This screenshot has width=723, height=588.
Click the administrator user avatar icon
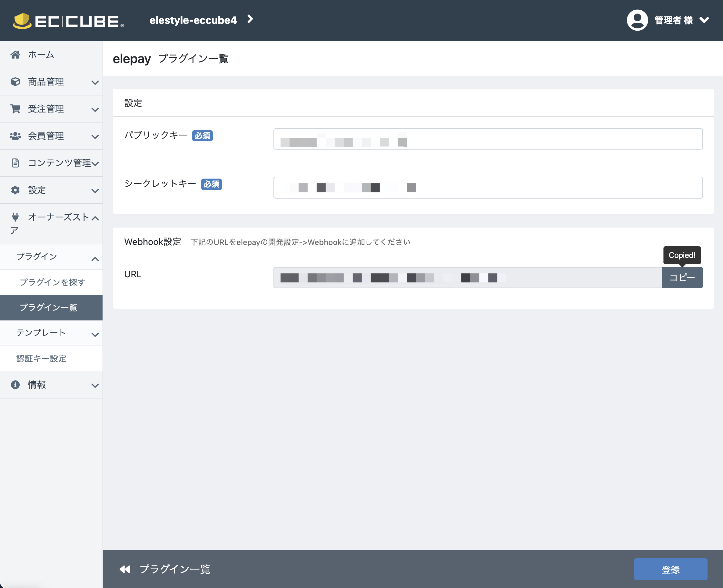tap(637, 20)
